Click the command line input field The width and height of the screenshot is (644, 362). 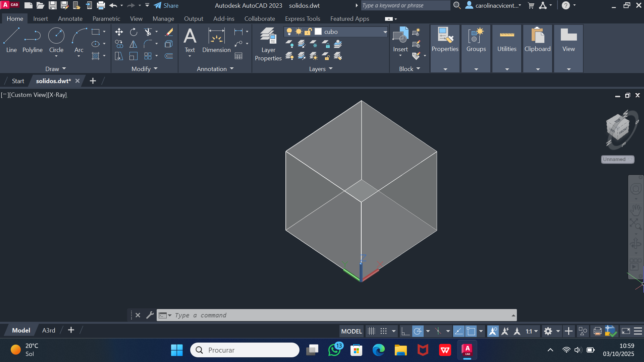335,315
